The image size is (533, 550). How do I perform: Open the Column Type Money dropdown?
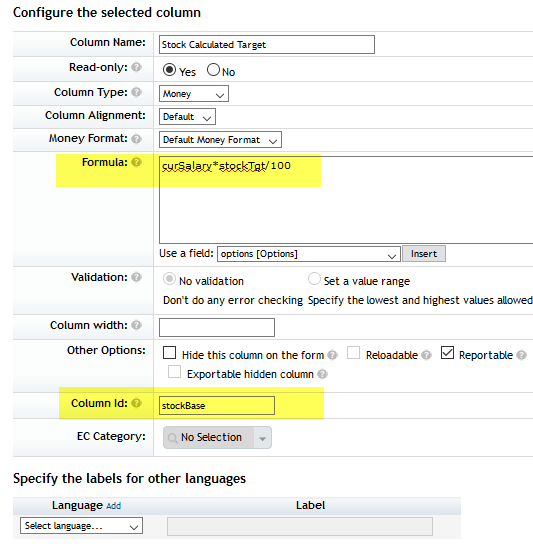[194, 94]
